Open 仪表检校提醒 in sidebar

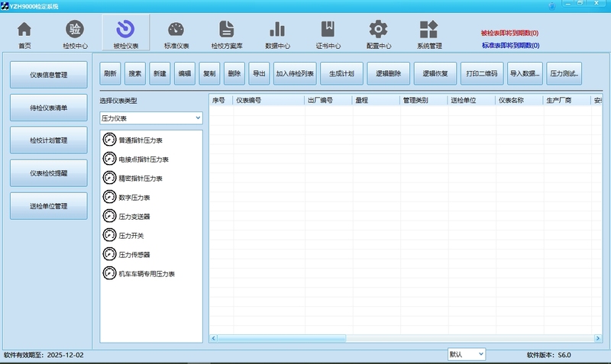coord(49,173)
